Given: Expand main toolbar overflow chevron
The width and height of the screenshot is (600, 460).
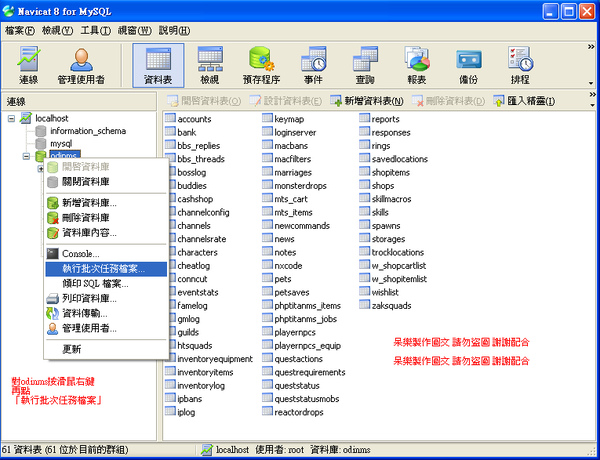Looking at the screenshot, I should 591,47.
